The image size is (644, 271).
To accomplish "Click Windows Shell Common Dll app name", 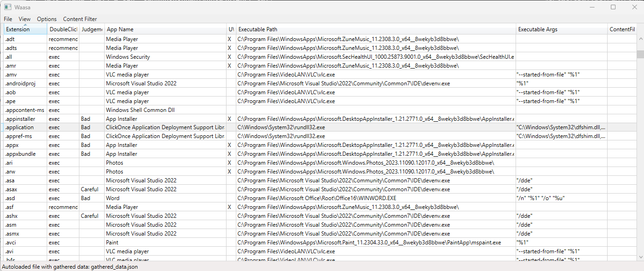I will pos(165,110).
